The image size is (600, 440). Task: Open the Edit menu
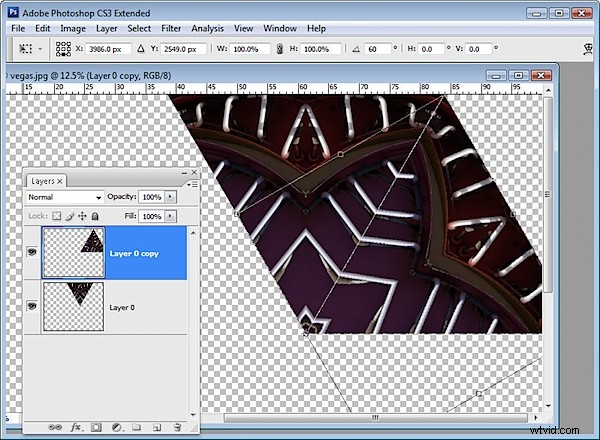coord(42,29)
